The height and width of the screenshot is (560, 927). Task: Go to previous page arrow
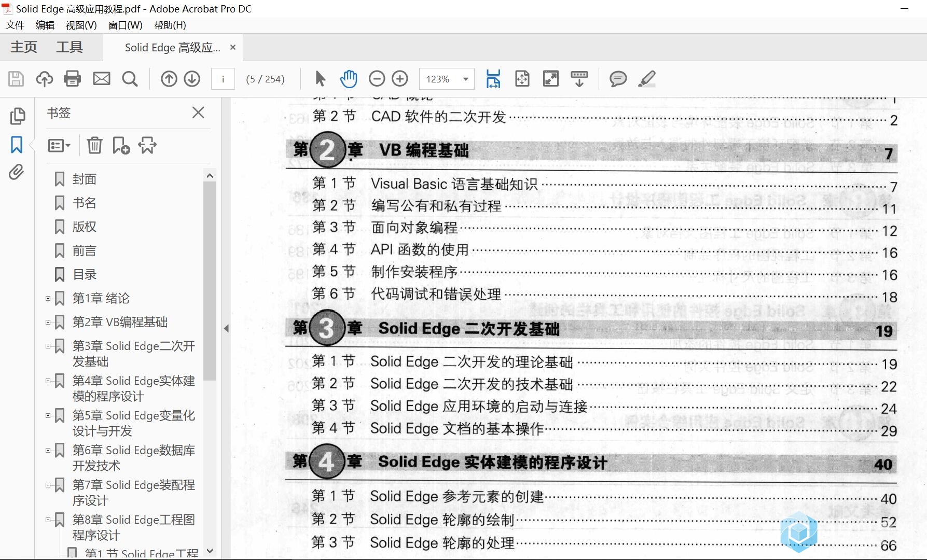click(x=169, y=79)
